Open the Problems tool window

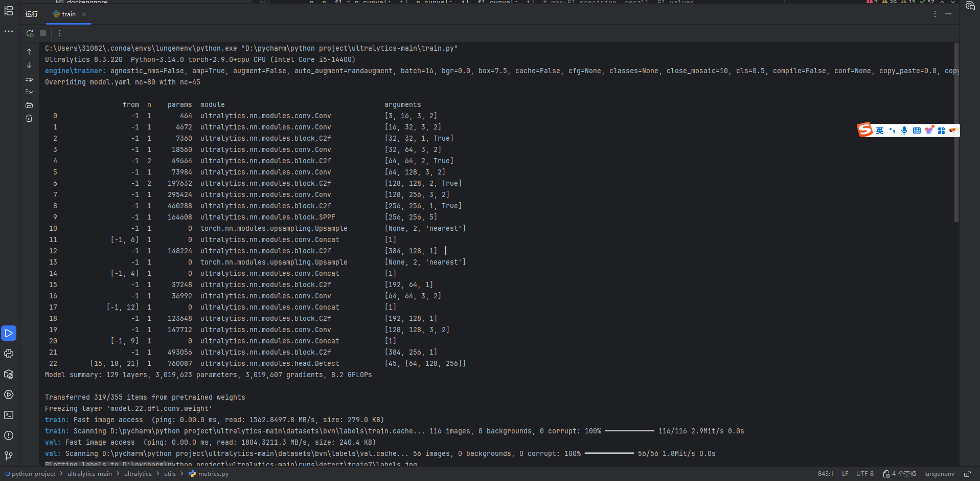coord(9,435)
